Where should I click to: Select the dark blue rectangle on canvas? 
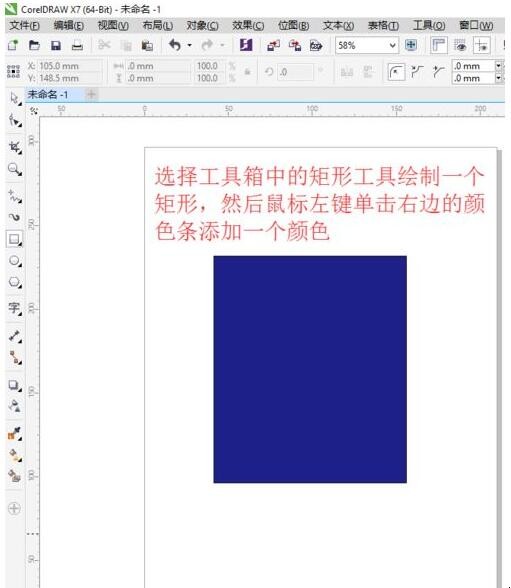[310, 369]
